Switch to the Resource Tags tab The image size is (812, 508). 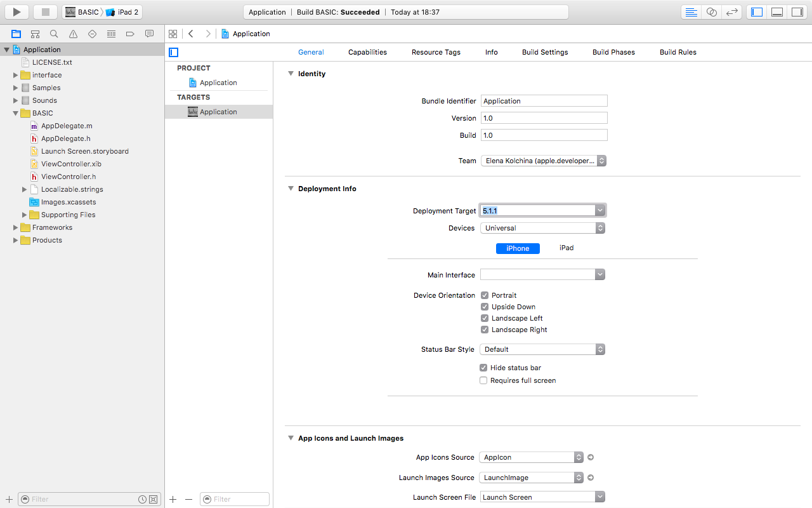[x=436, y=52]
